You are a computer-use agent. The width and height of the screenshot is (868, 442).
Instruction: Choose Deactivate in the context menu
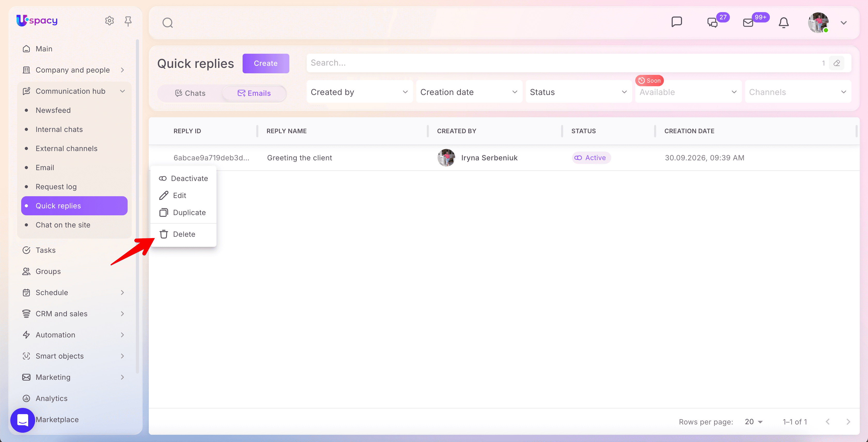point(183,178)
